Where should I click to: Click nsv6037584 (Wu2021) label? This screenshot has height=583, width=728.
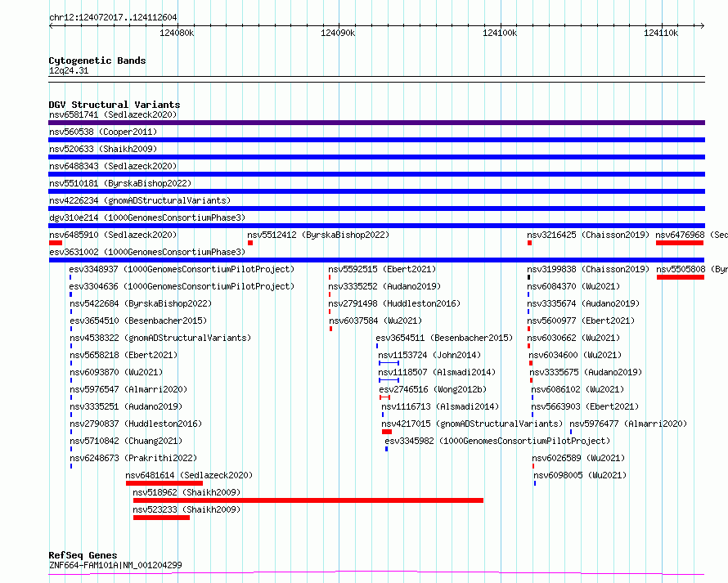coord(375,321)
